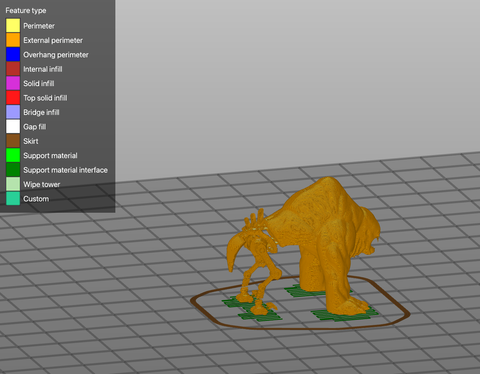480x374 pixels.
Task: Click the yellow Perimeter color swatch
Action: (x=13, y=26)
